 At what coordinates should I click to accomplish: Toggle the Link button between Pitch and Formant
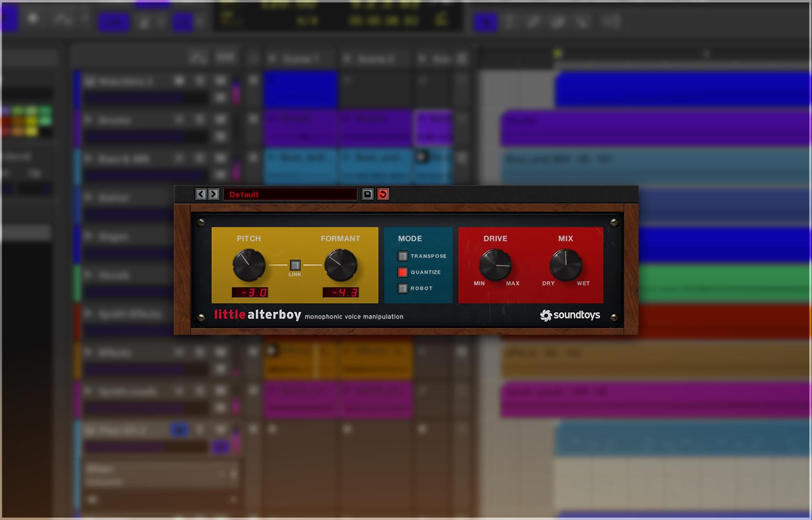[x=295, y=265]
